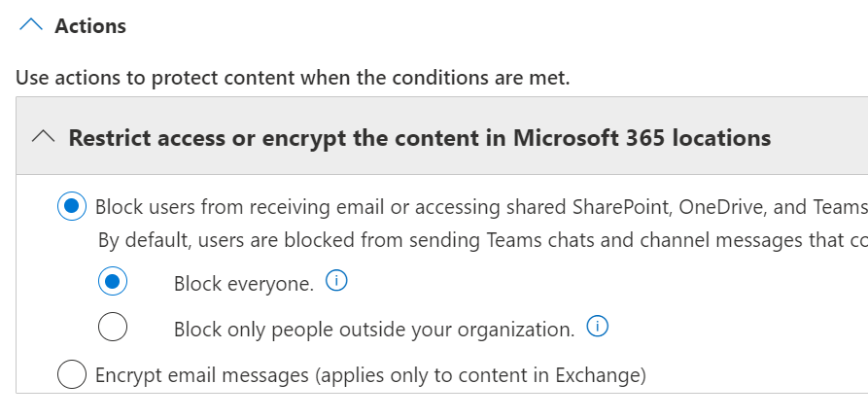Open info tooltip beside Block everyone
The image size is (868, 419).
point(337,283)
